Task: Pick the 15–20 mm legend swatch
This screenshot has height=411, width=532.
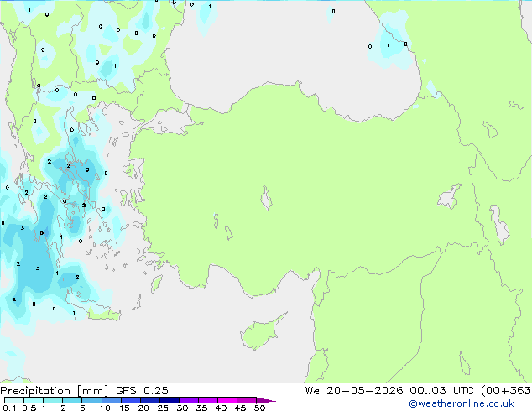Action: point(130,400)
